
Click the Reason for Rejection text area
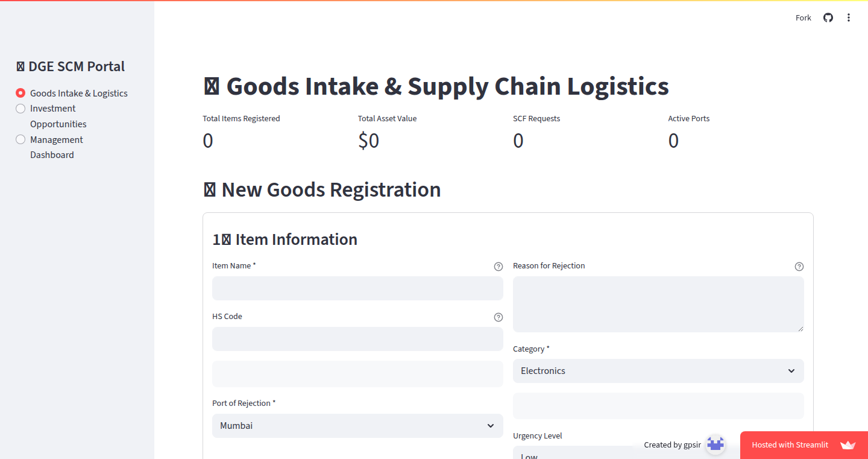coord(658,304)
